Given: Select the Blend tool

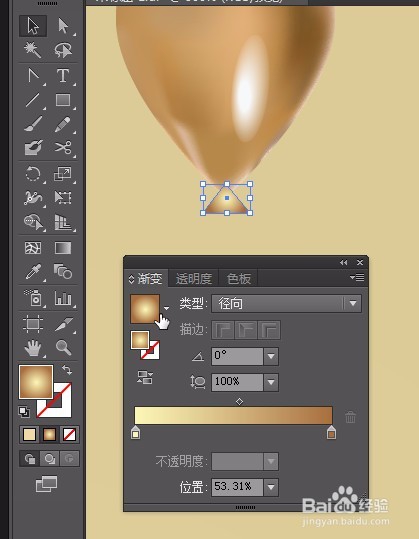Looking at the screenshot, I should 63,272.
